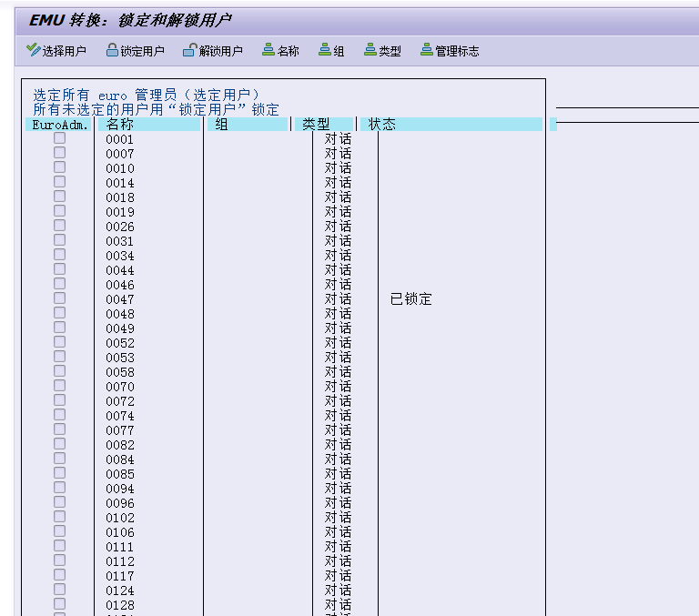Image resolution: width=699 pixels, height=616 pixels.
Task: Tick the EuroAdm checkbox for user 0128
Action: (60, 604)
